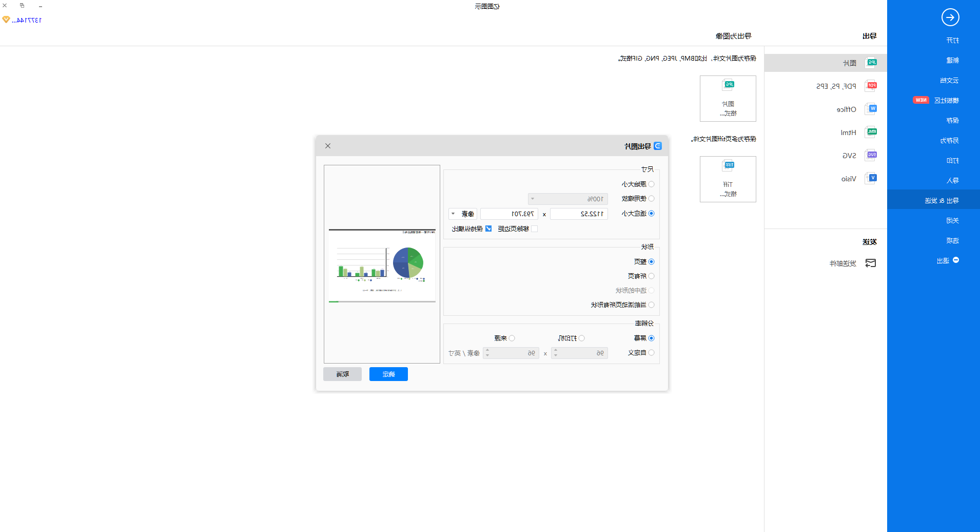Choose the Visio export format icon
This screenshot has height=532, width=980.
tap(871, 178)
